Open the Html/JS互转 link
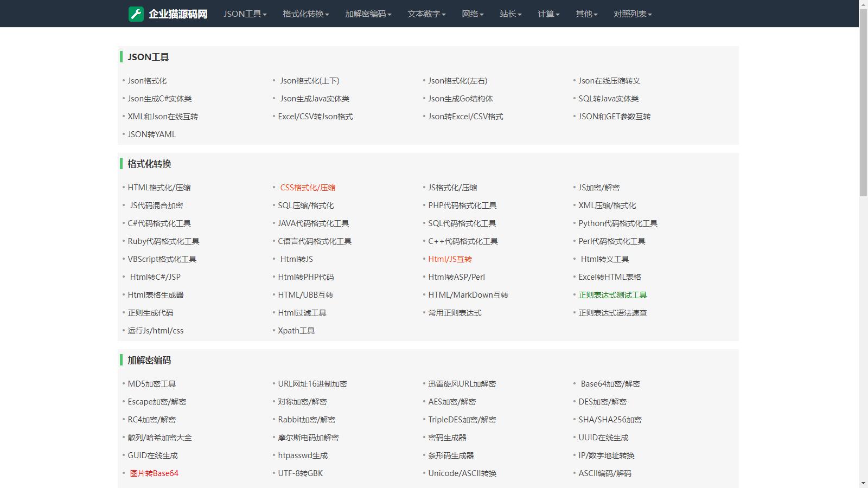868x488 pixels. click(x=450, y=259)
